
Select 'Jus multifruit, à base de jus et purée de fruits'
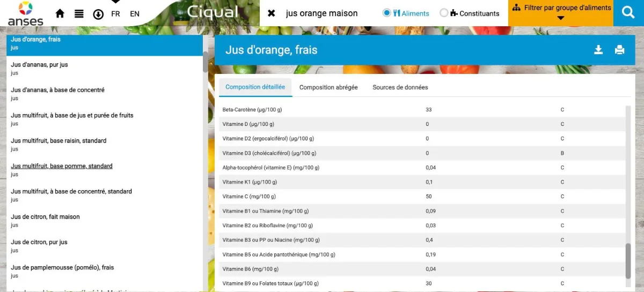104,119
